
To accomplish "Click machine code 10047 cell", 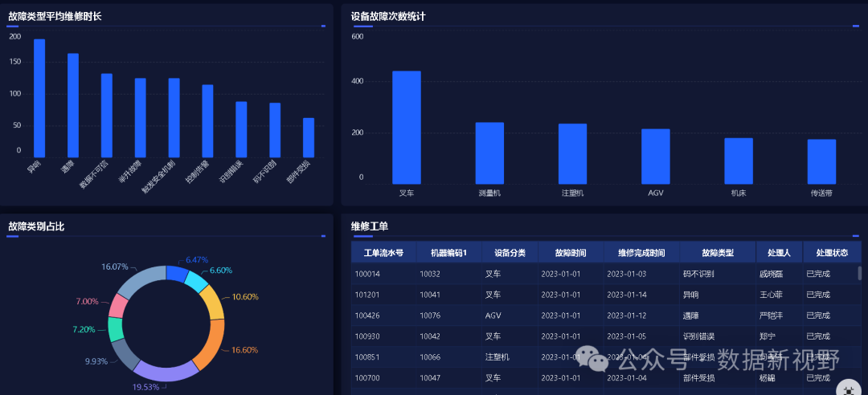I will coord(449,378).
